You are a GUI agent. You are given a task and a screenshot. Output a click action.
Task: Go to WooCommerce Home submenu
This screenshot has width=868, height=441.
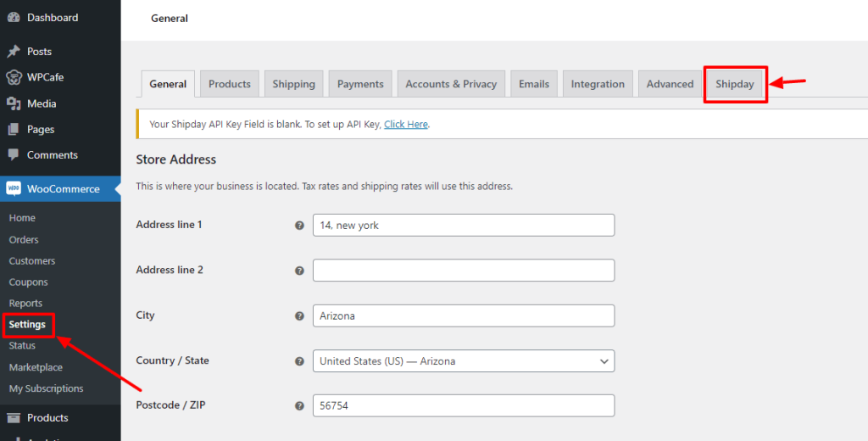(x=22, y=218)
